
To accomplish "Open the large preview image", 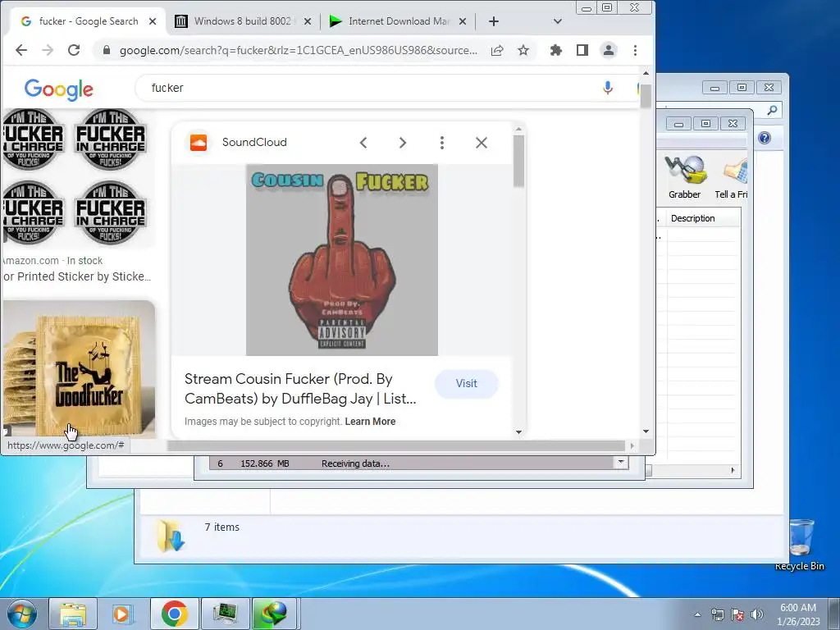I will (342, 260).
